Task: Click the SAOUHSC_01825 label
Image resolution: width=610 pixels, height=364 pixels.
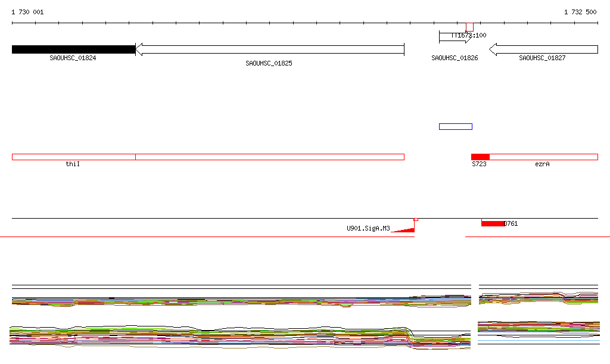Action: pos(269,63)
